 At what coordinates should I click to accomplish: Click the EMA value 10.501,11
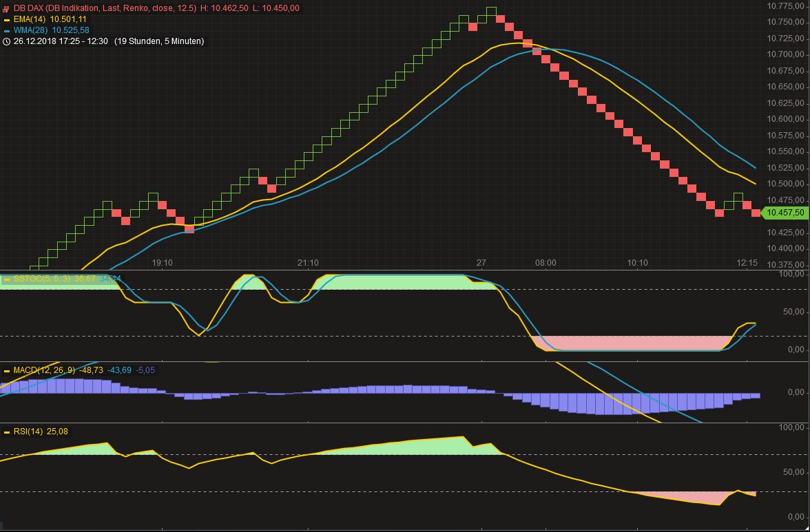coord(68,19)
